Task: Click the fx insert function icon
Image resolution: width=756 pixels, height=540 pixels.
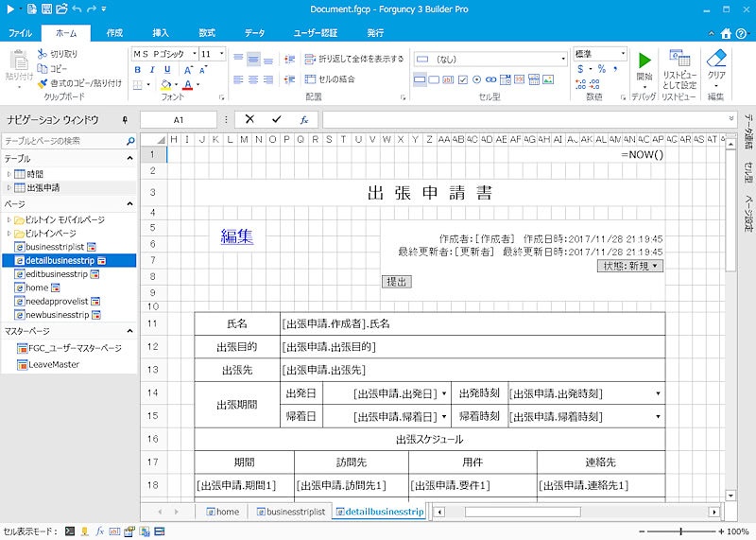Action: pyautogui.click(x=304, y=120)
